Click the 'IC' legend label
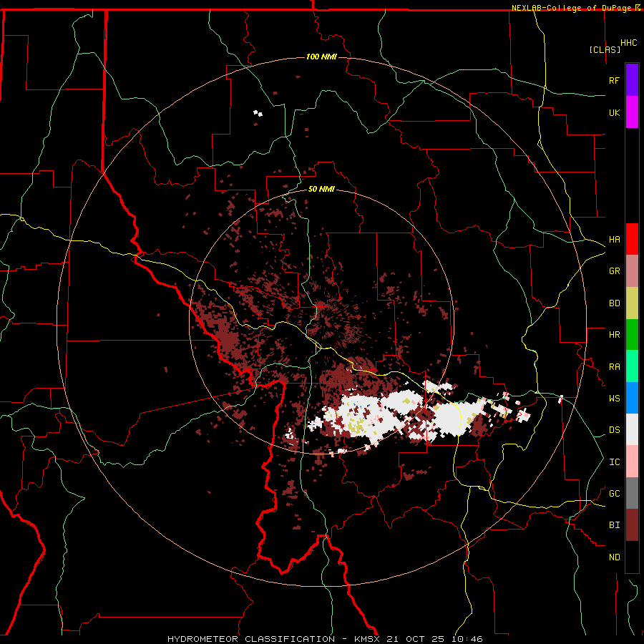The image size is (644, 644). [614, 462]
